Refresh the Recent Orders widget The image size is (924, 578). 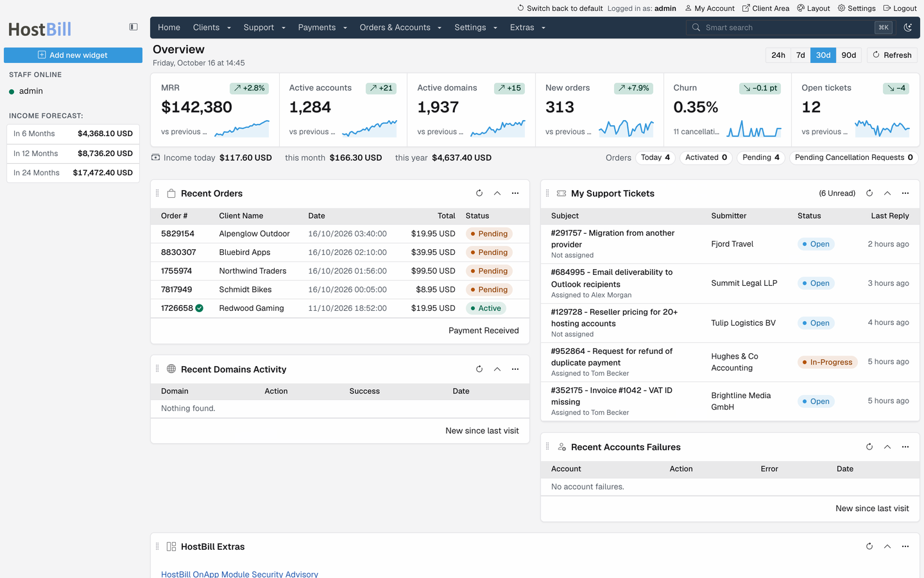[479, 193]
